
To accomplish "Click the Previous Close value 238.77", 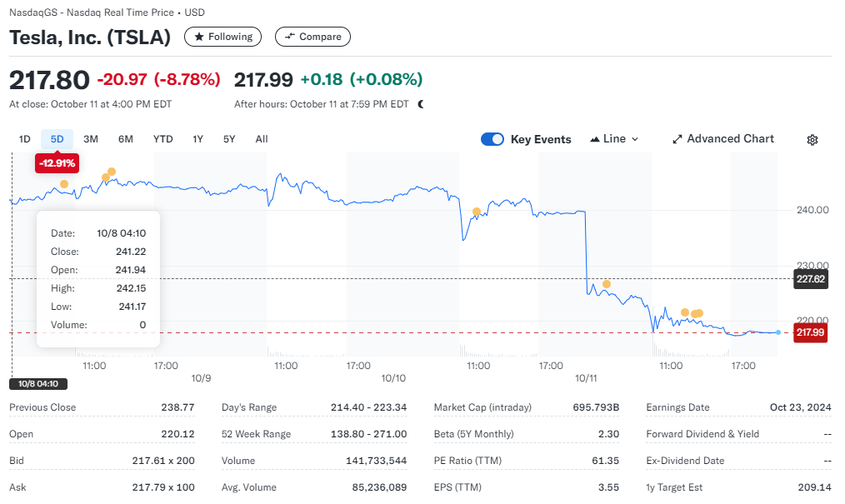I will pos(177,407).
